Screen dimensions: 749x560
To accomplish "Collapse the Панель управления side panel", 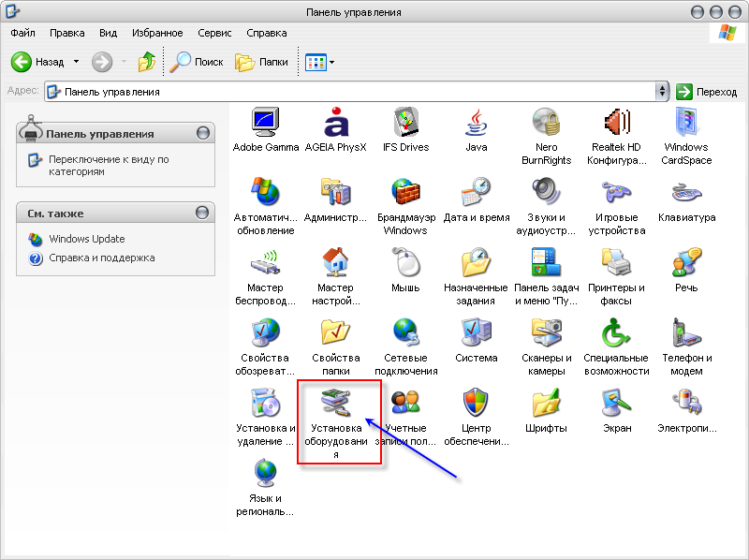I will (x=203, y=133).
